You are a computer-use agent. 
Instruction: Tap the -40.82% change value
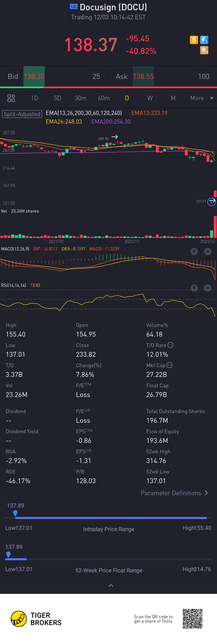tap(141, 51)
